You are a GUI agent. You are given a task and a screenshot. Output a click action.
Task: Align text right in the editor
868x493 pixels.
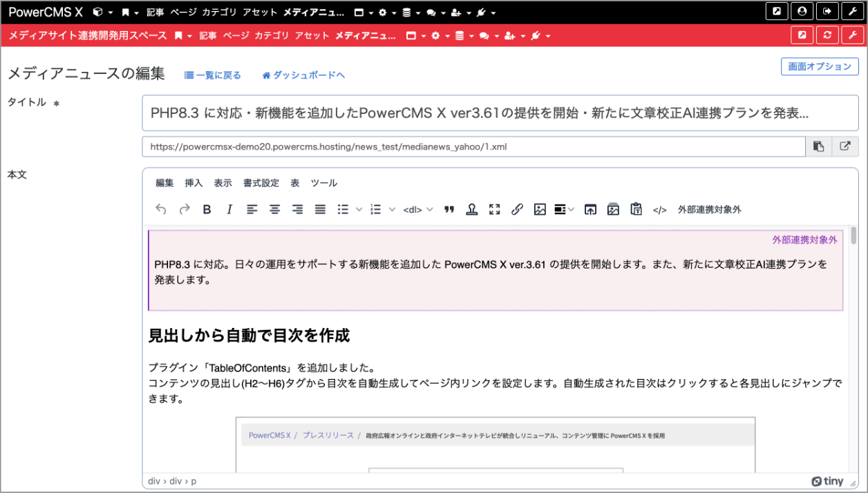click(x=298, y=209)
